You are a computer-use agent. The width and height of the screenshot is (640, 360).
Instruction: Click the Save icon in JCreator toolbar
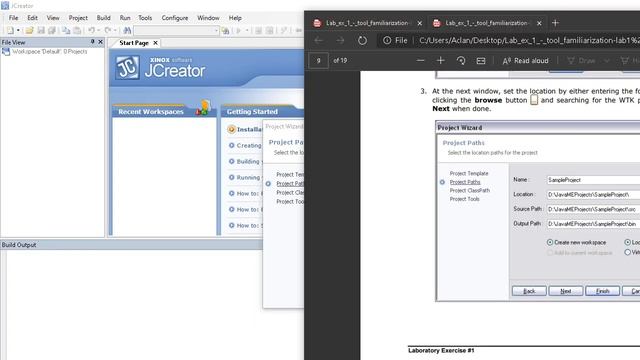41,31
